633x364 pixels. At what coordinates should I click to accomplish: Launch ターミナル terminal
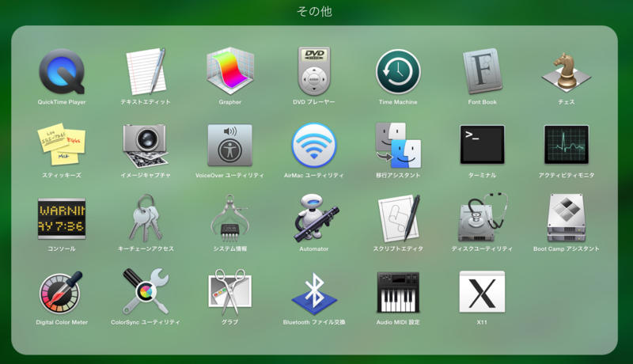[x=483, y=145]
